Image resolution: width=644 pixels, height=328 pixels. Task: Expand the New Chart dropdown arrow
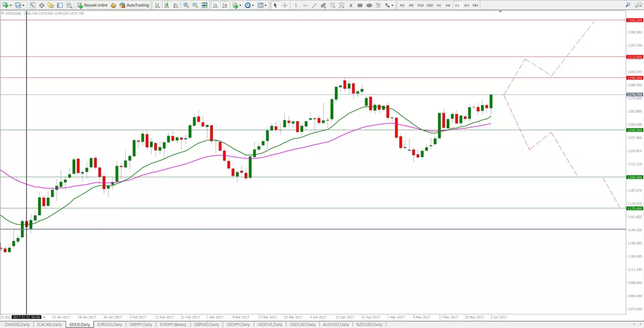[11, 6]
